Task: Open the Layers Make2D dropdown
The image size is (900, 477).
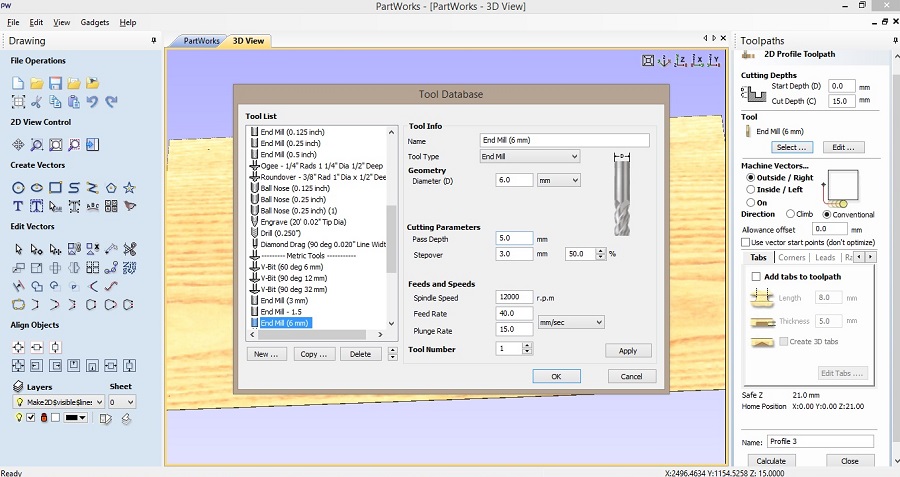Action: (x=58, y=402)
